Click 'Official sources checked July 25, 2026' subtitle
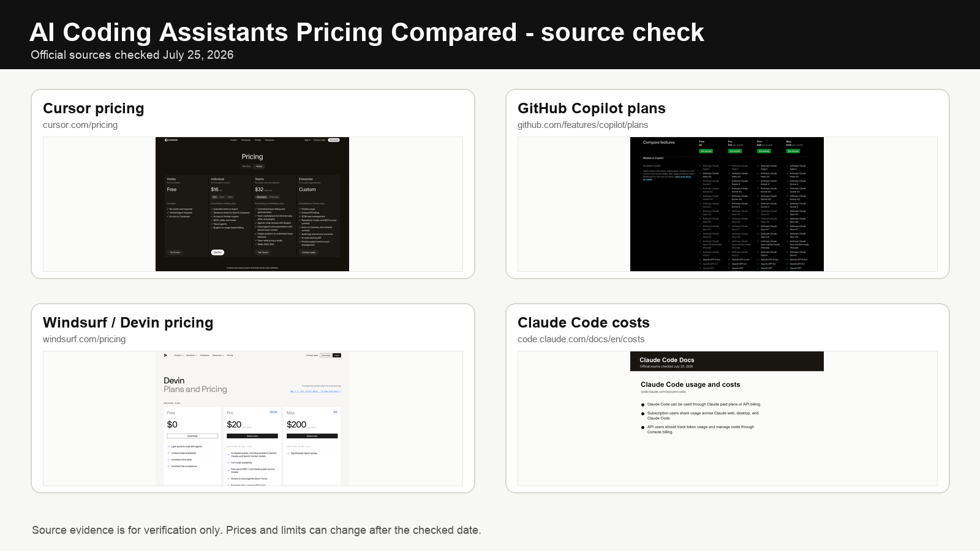The image size is (980, 551). tap(132, 55)
